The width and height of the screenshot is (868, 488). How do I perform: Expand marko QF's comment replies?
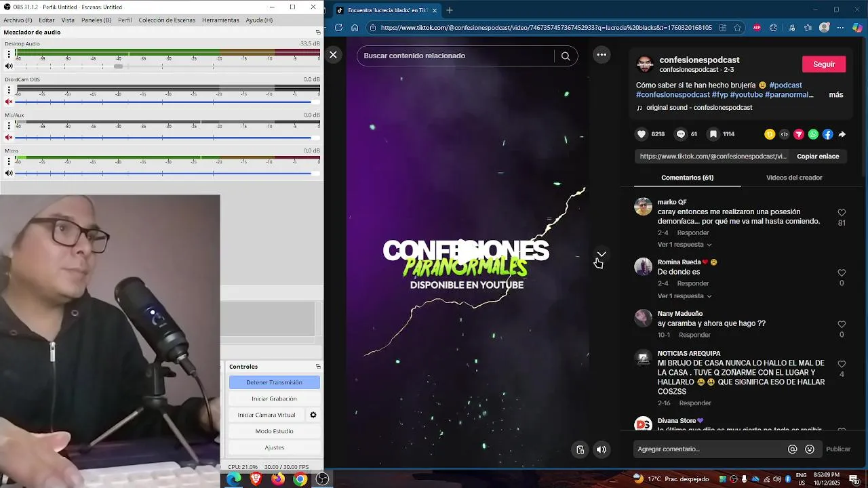[685, 245]
